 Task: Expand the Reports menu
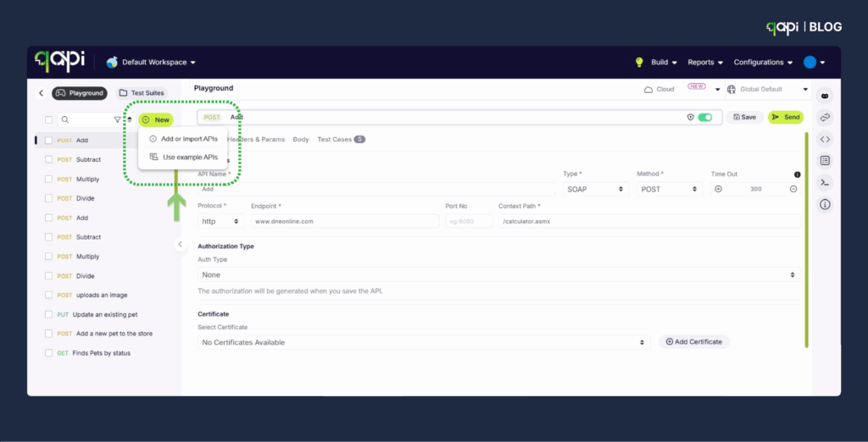705,63
